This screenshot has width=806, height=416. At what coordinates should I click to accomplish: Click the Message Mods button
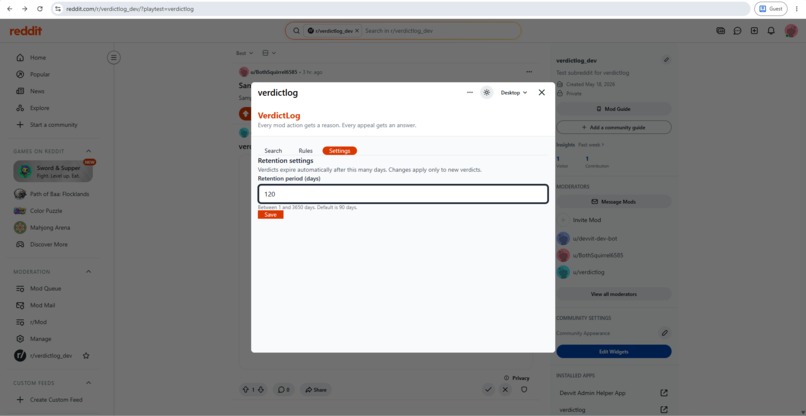coord(614,202)
